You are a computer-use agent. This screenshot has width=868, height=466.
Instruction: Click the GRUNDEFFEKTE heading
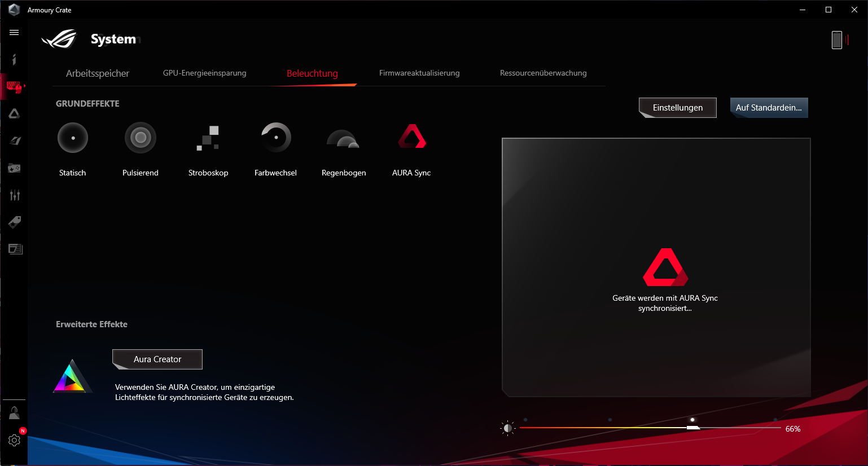point(87,104)
